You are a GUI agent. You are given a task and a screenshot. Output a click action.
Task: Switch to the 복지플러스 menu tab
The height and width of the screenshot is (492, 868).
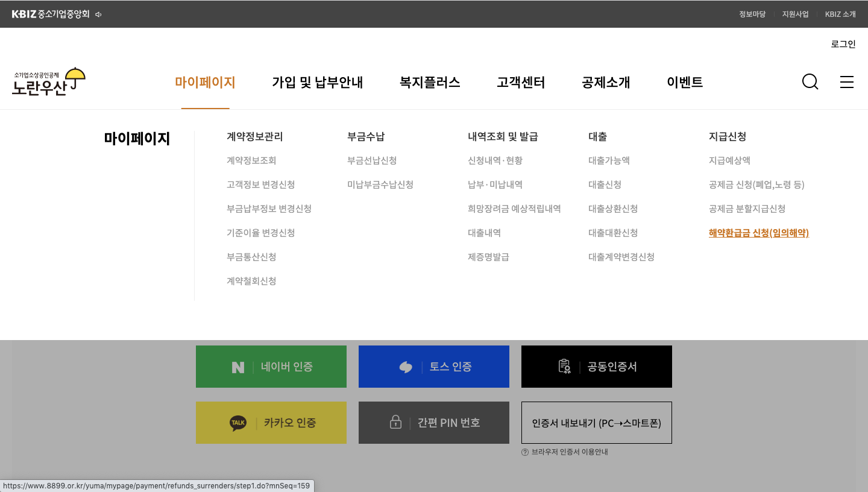coord(429,82)
